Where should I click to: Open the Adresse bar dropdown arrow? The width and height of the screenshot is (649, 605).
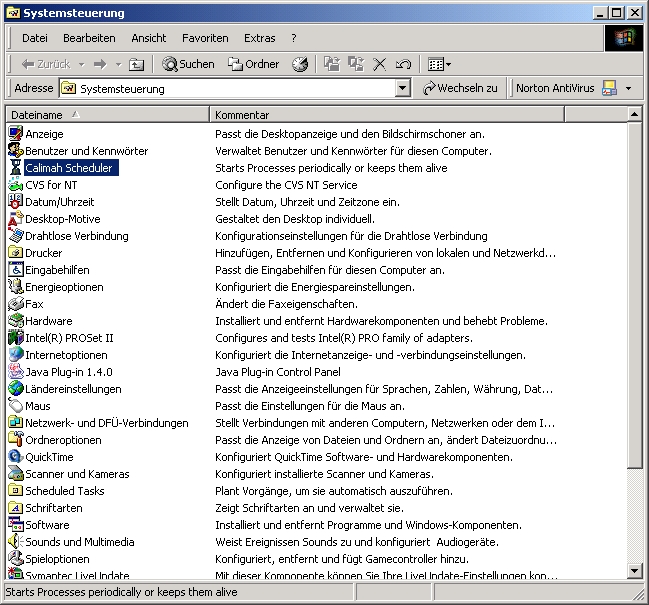[402, 88]
